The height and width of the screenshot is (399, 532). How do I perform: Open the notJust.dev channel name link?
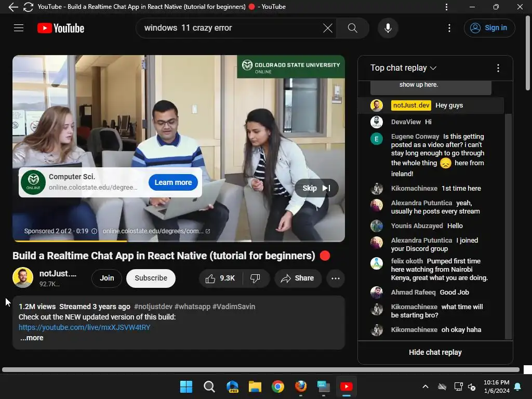(x=58, y=273)
